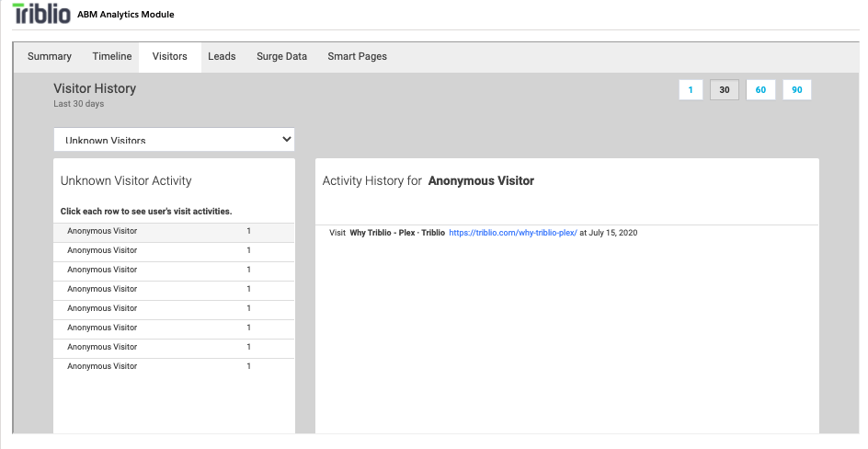Click 'Why Triblio - Plex - Triblio' title

point(397,233)
